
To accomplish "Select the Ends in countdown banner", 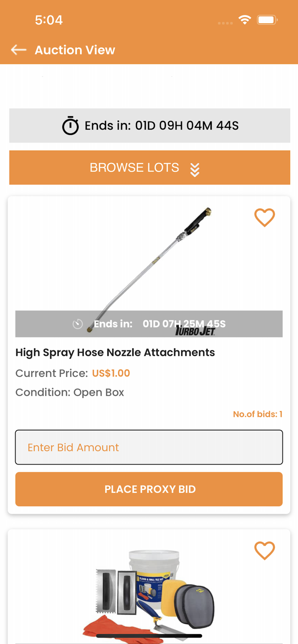I will click(149, 125).
